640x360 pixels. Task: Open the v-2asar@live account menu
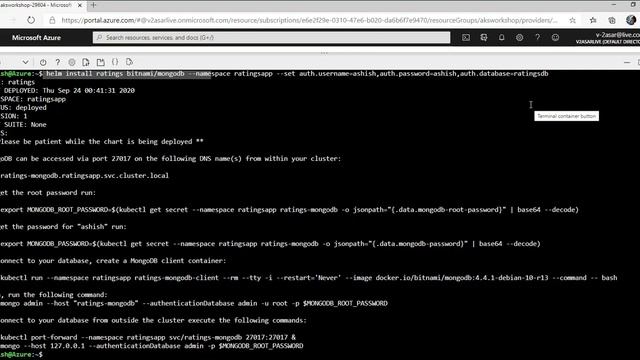tap(608, 38)
